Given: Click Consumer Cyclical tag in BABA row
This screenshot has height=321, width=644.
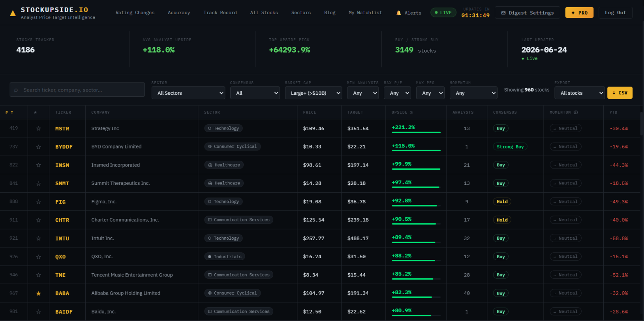Looking at the screenshot, I should [x=232, y=293].
